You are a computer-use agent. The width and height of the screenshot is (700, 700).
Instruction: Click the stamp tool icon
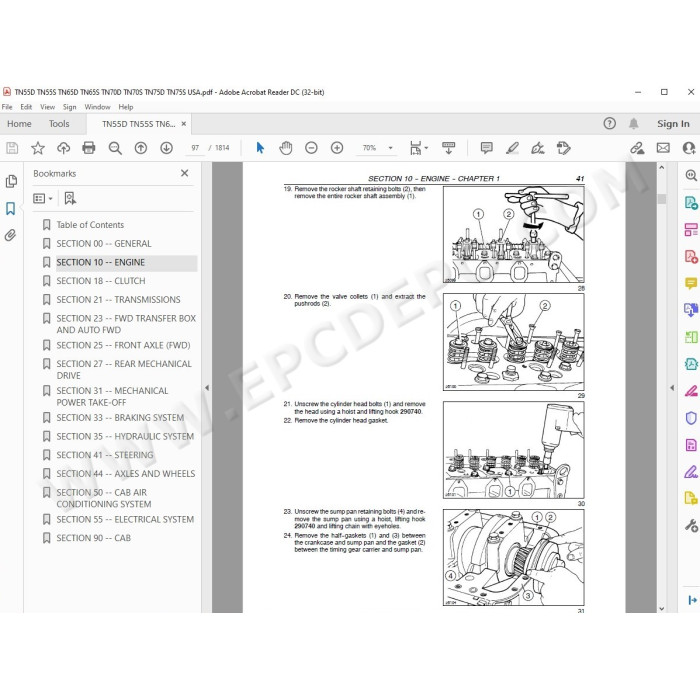pos(563,148)
